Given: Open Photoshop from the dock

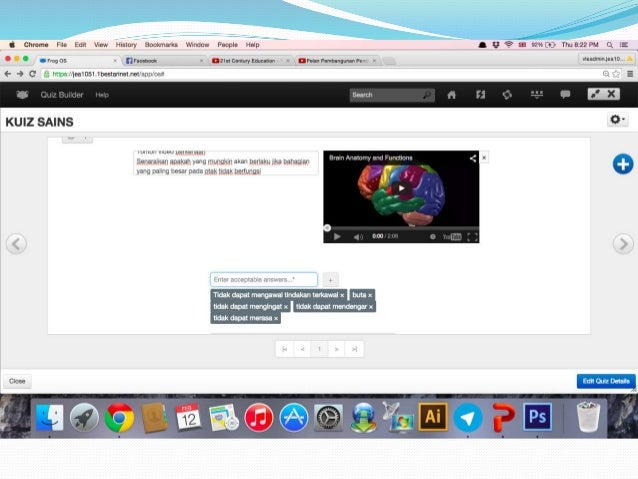Looking at the screenshot, I should (x=537, y=417).
